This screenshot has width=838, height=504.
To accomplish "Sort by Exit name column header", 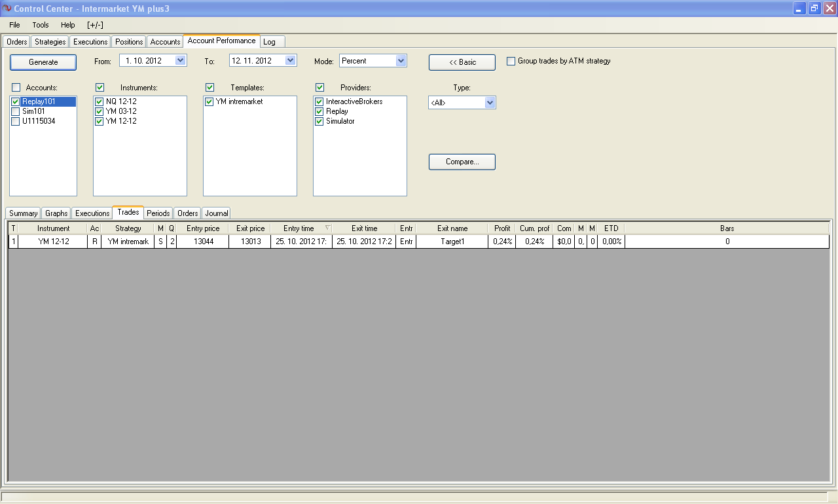I will pos(452,228).
